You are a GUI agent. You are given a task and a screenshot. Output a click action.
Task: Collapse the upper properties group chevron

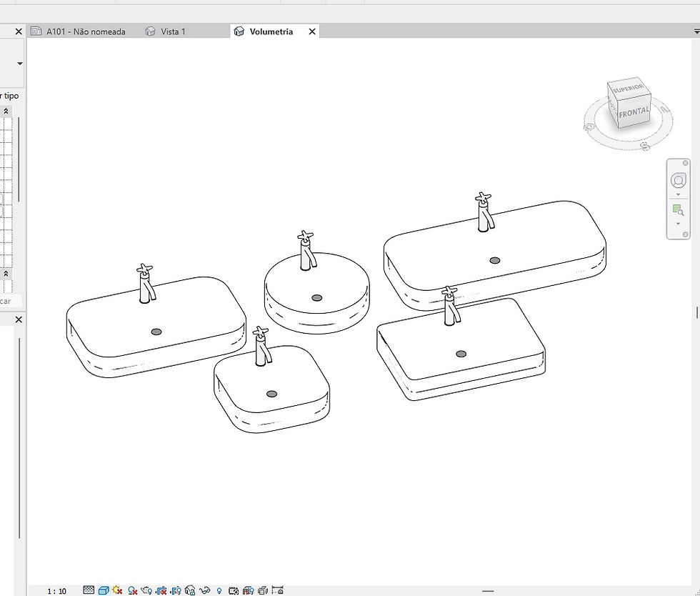[6, 111]
